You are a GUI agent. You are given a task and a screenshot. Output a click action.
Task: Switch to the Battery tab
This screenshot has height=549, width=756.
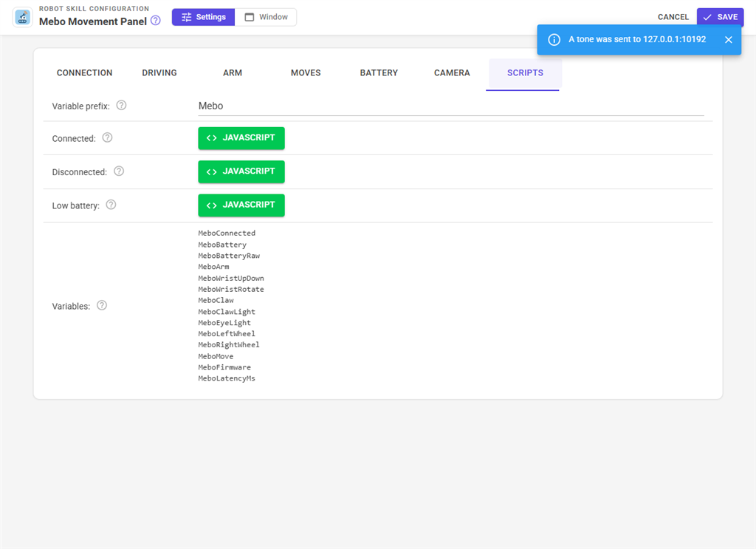point(379,73)
